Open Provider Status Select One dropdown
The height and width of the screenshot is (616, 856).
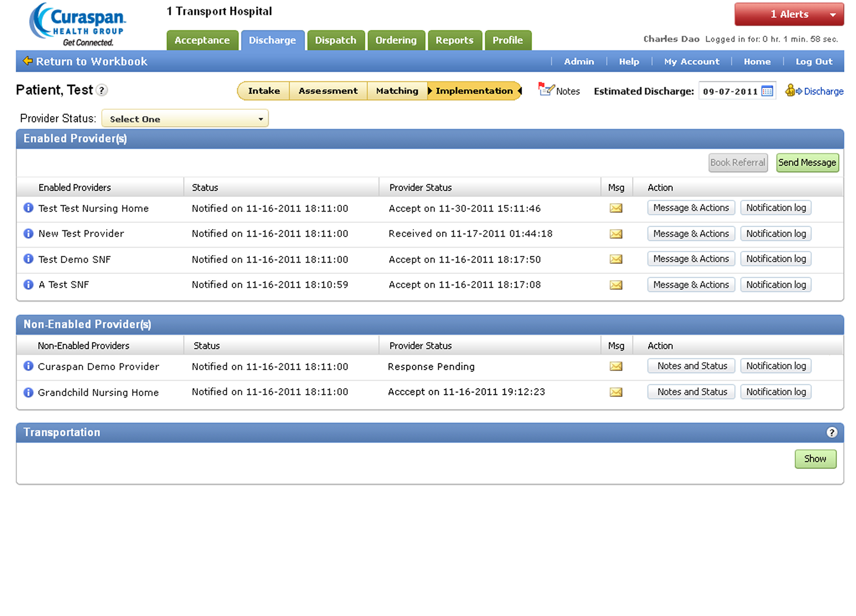coord(185,119)
